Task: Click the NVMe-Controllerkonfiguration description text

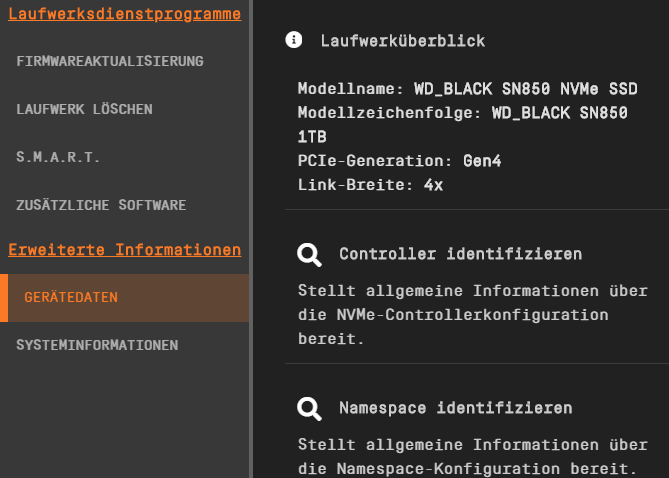Action: (x=473, y=315)
